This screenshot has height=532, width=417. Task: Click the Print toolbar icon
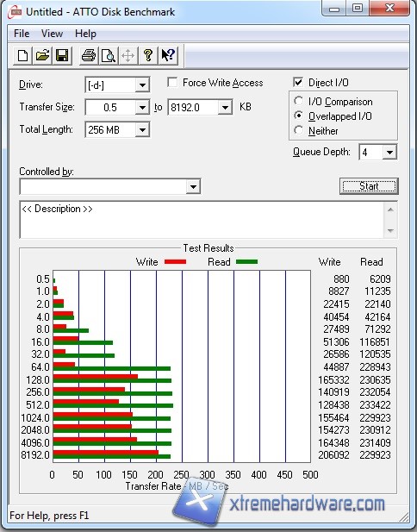[89, 55]
